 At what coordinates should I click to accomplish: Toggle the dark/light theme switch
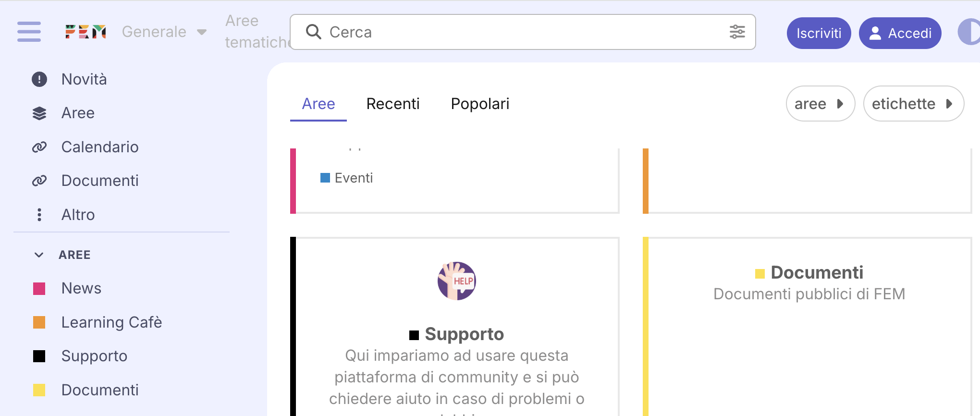point(969,32)
